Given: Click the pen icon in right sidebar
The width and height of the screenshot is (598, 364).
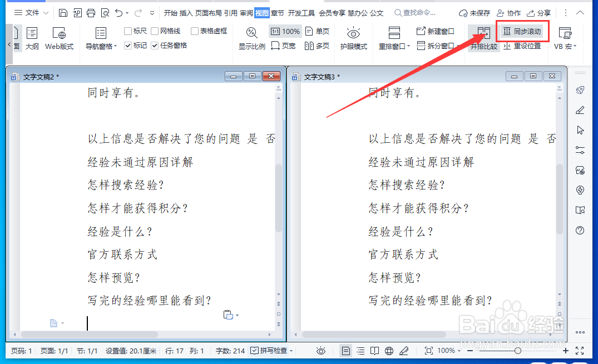Looking at the screenshot, I should (580, 111).
